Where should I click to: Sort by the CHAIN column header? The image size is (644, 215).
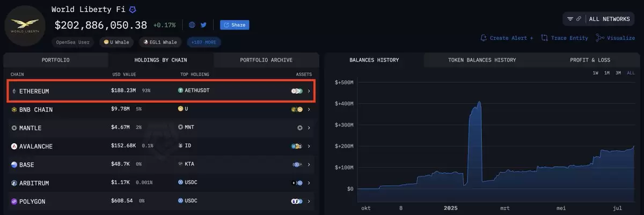(17, 74)
